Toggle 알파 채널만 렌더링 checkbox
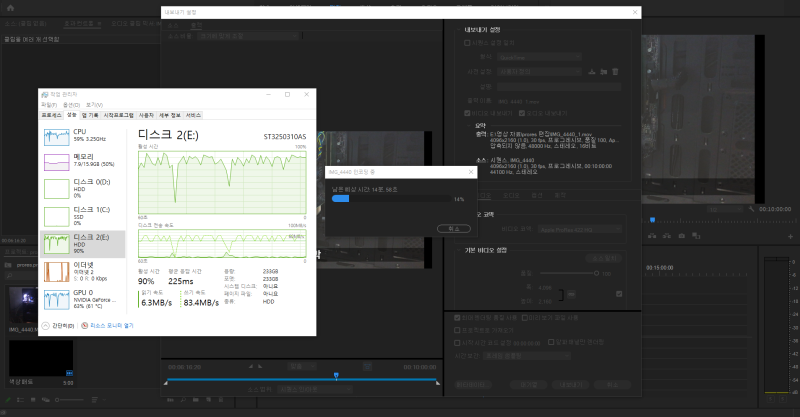The height and width of the screenshot is (417, 800). (551, 342)
